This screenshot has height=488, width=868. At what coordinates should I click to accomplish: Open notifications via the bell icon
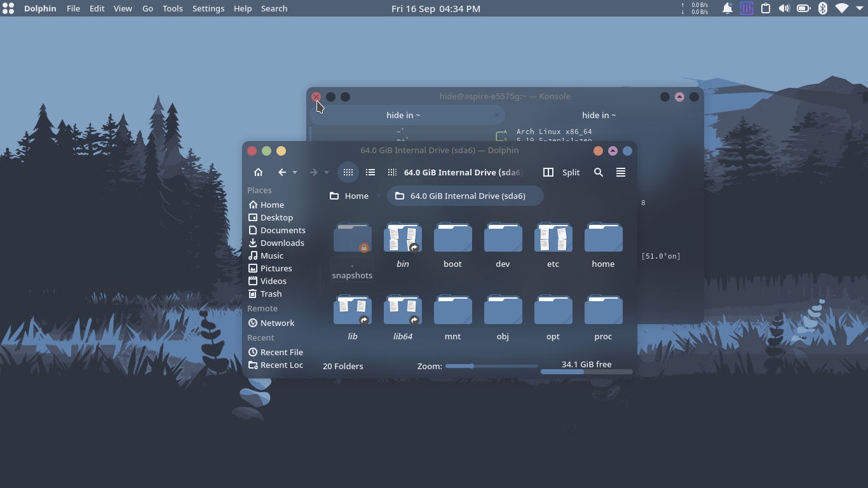(x=727, y=8)
